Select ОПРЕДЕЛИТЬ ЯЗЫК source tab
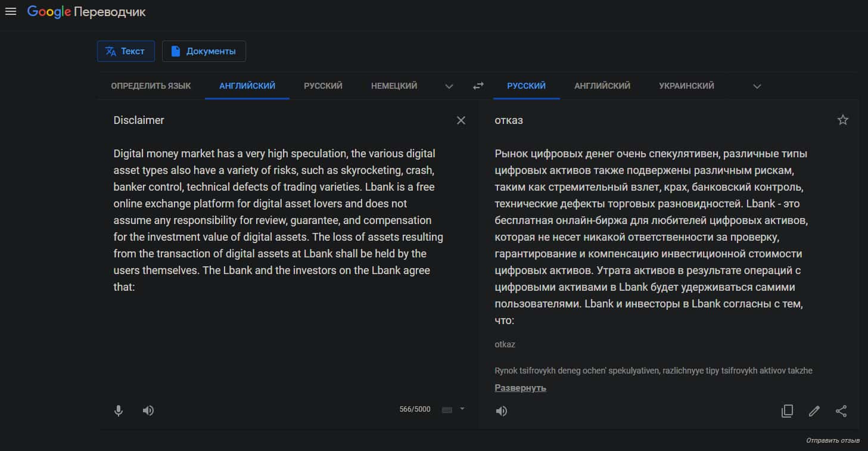The height and width of the screenshot is (451, 868). (x=151, y=86)
